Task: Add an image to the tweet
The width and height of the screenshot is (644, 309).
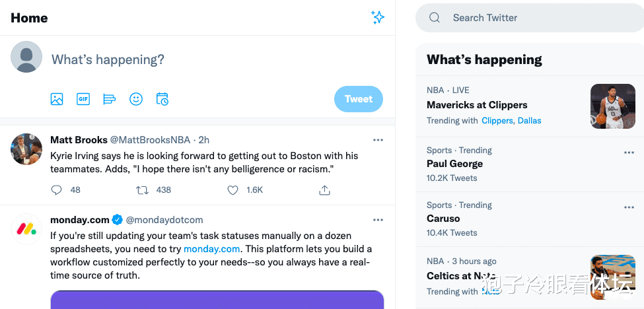Action: click(57, 99)
